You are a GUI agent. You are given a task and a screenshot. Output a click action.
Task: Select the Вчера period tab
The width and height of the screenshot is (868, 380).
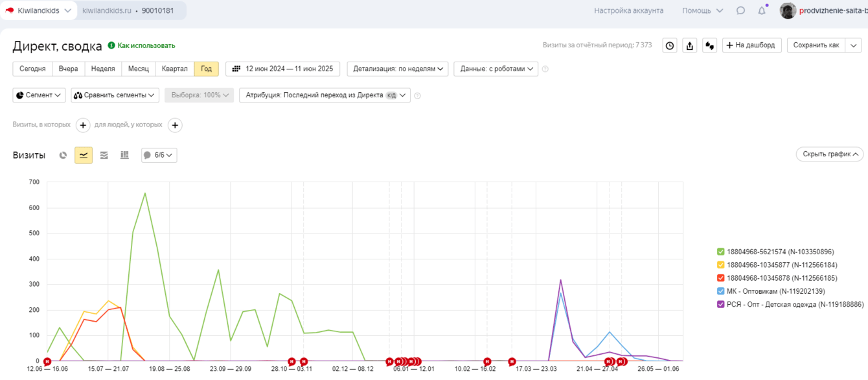(68, 69)
